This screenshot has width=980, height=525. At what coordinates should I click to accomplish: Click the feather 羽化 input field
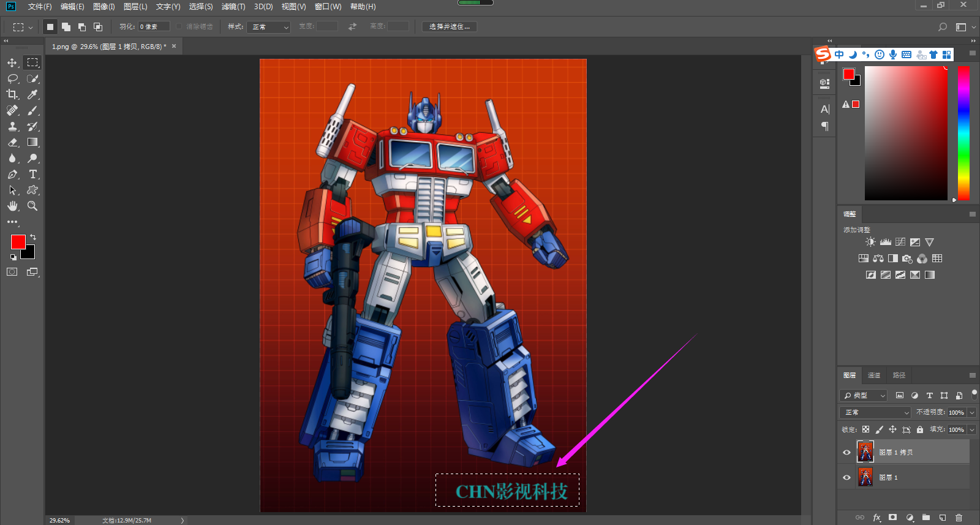[x=154, y=27]
